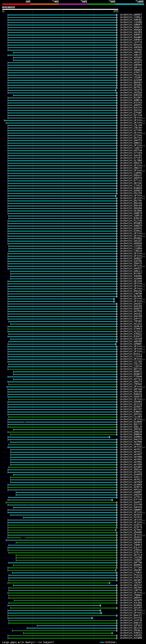Click the green ~80% identity legend segment

(101, 4)
